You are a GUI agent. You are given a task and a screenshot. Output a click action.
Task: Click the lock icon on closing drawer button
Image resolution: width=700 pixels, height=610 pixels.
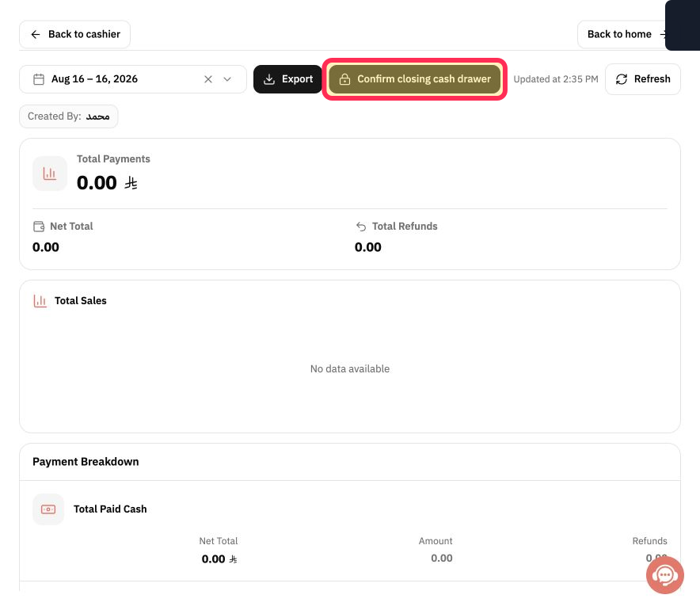(x=344, y=79)
